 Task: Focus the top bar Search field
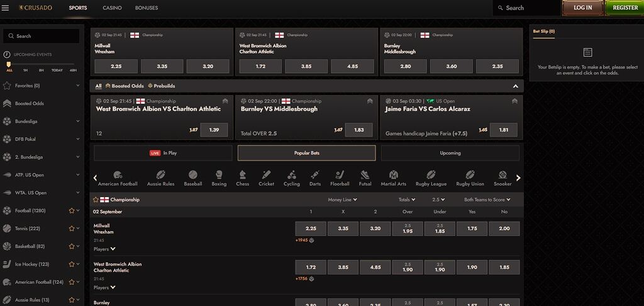tap(526, 8)
